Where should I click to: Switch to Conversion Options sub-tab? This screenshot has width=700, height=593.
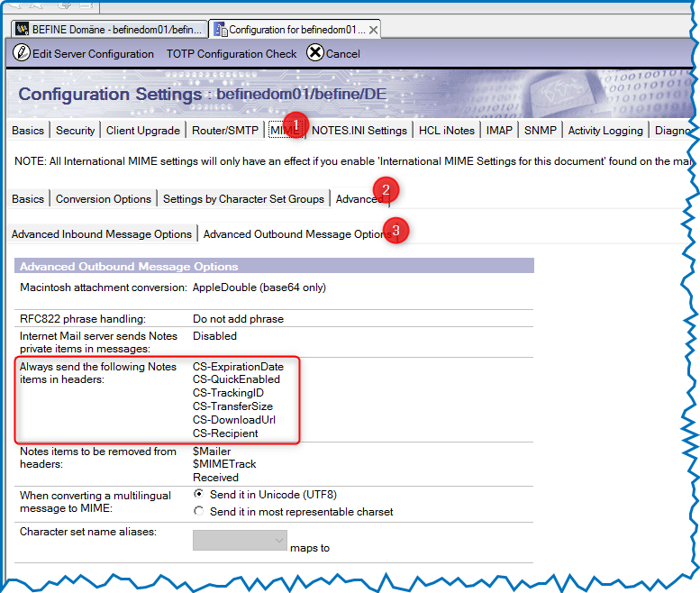click(x=103, y=199)
